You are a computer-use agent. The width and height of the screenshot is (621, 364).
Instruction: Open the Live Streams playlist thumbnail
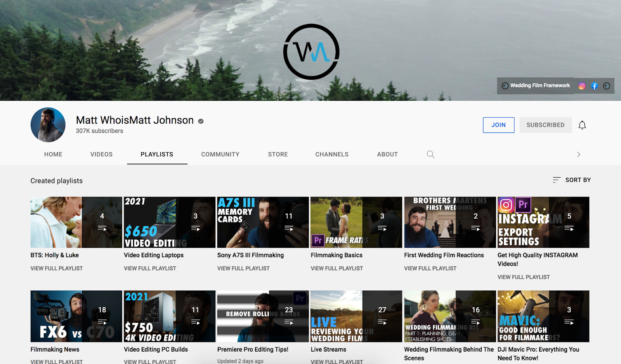tap(356, 316)
